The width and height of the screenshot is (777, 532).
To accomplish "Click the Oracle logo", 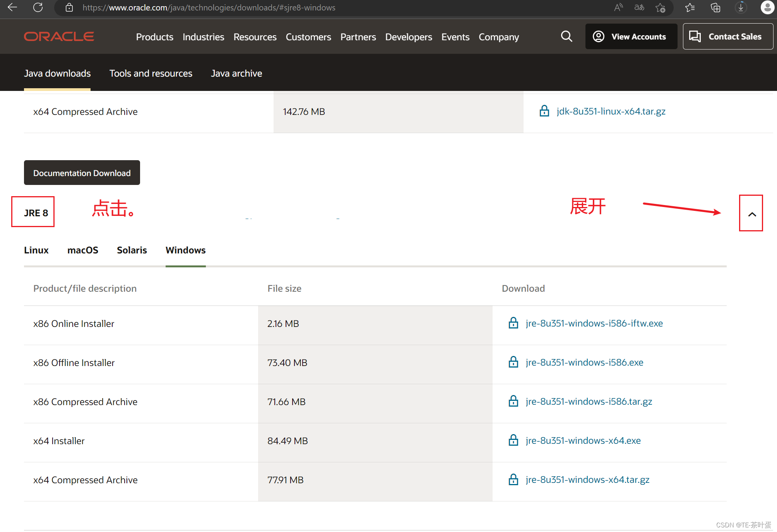I will pyautogui.click(x=59, y=37).
